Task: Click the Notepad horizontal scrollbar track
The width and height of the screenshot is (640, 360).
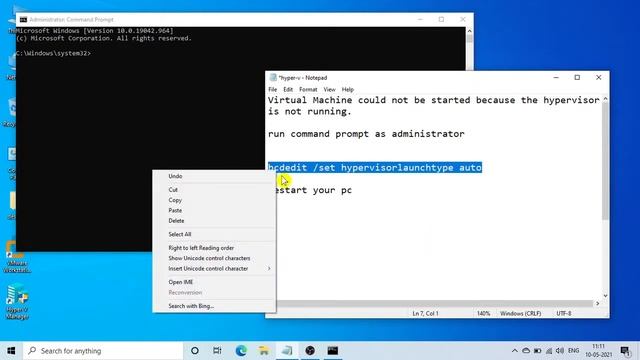Action: 435,303
